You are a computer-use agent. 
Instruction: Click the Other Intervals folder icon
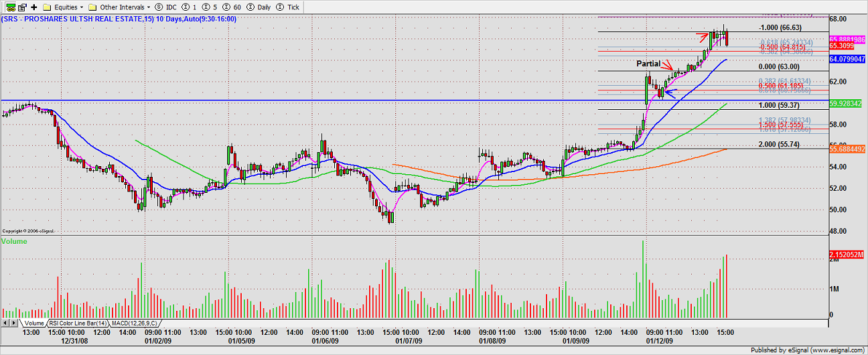(93, 7)
